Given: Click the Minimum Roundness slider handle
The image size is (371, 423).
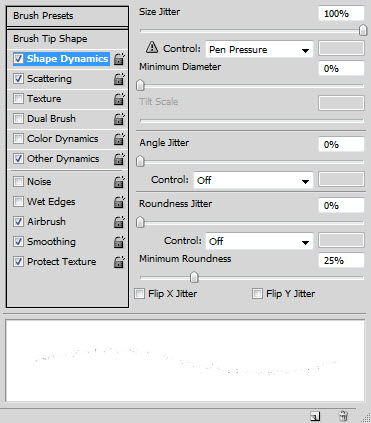Looking at the screenshot, I should point(194,277).
